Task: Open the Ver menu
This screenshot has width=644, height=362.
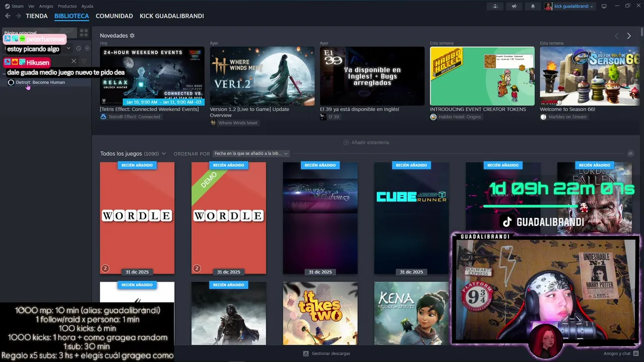Action: pos(31,6)
